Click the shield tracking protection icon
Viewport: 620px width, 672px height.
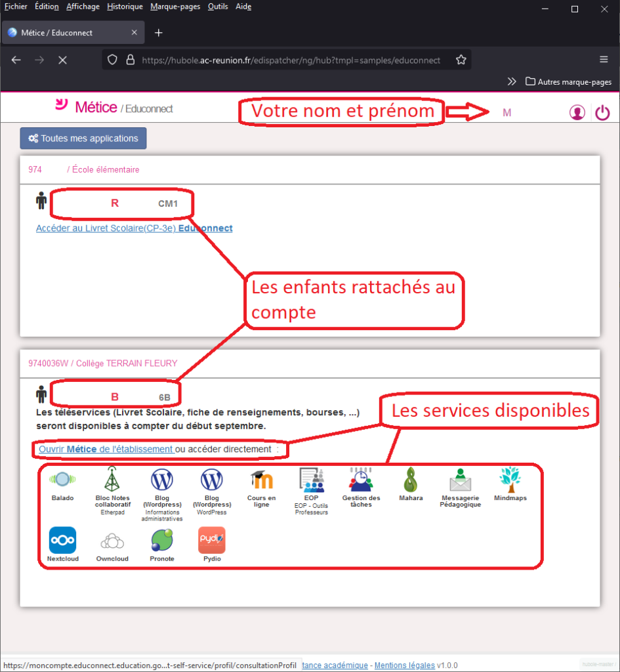tap(112, 60)
